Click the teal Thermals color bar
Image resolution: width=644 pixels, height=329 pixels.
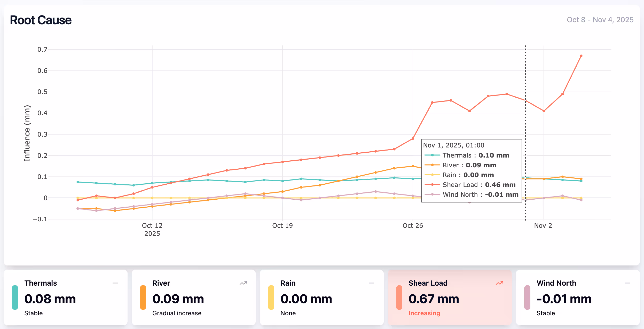tap(15, 297)
